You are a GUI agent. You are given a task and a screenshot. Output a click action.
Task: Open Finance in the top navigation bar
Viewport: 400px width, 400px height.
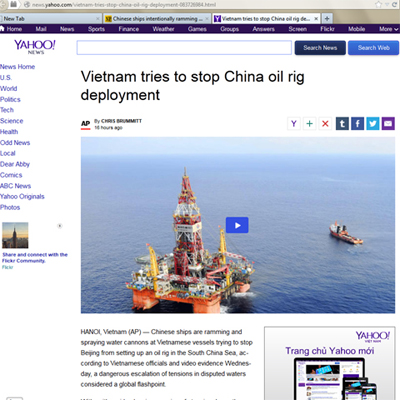[x=129, y=29]
